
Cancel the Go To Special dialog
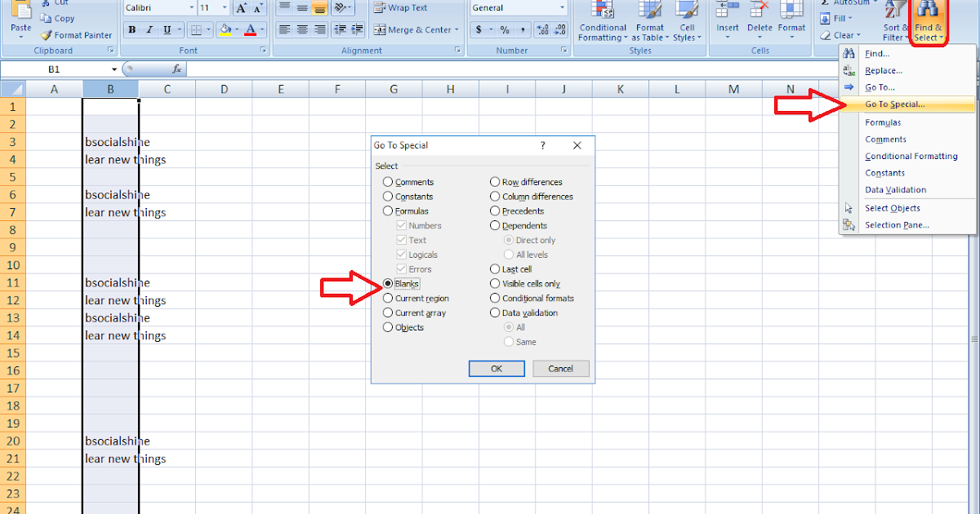[560, 368]
